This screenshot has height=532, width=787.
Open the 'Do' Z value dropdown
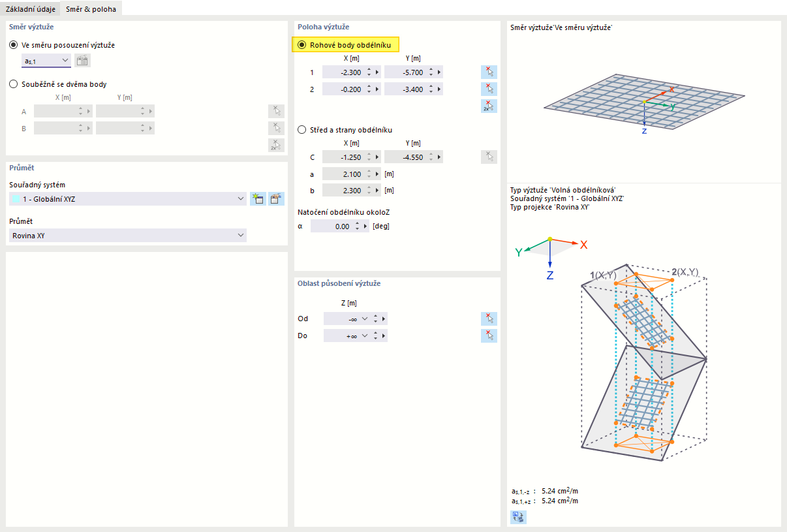[x=365, y=336]
